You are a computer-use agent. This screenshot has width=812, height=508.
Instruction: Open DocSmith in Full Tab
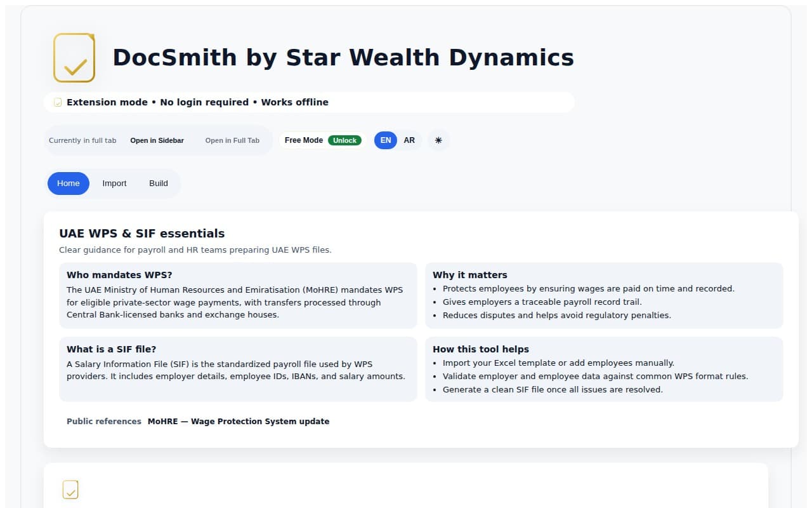tap(232, 140)
